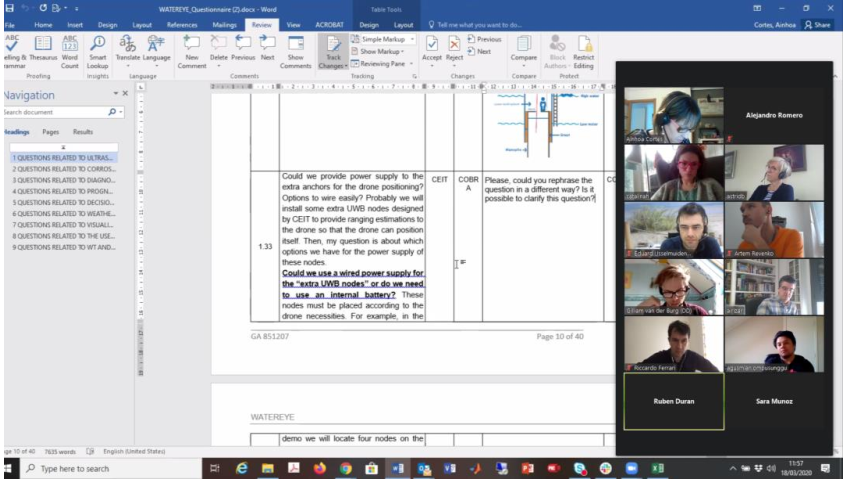Click the Tell me what you want to do box
The height and width of the screenshot is (482, 848).
475,25
